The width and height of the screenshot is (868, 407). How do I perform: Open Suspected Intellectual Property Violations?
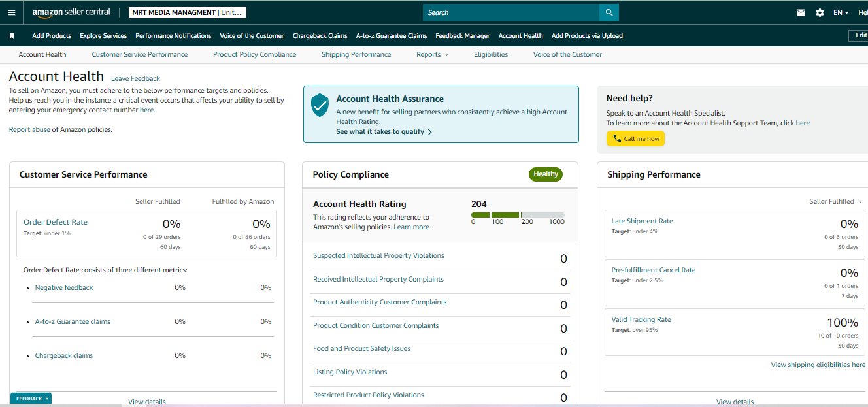[378, 255]
